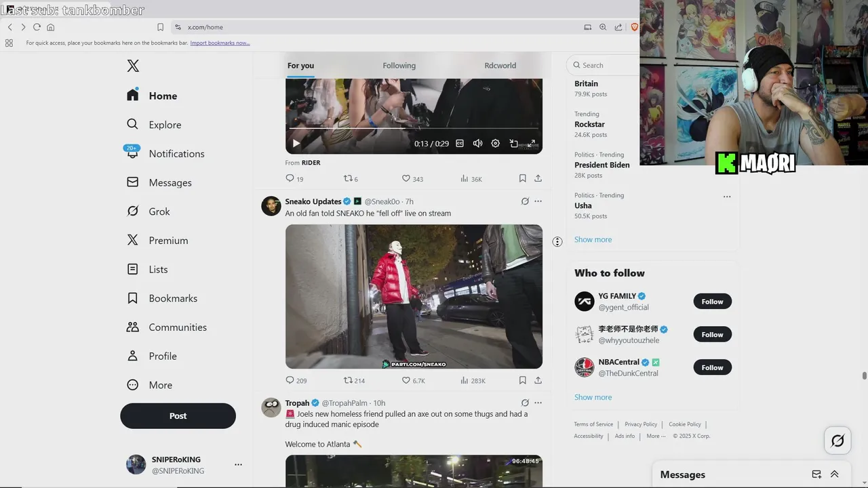This screenshot has width=868, height=488.
Task: Expand the Messages drawer
Action: (x=834, y=474)
